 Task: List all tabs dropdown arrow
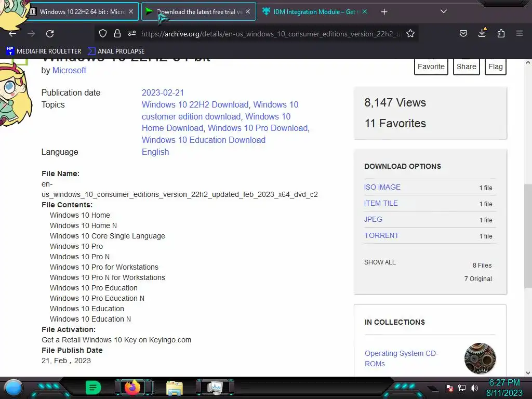444,11
